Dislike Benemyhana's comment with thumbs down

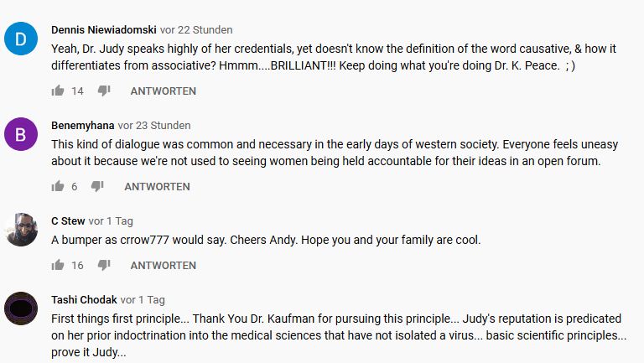point(97,186)
